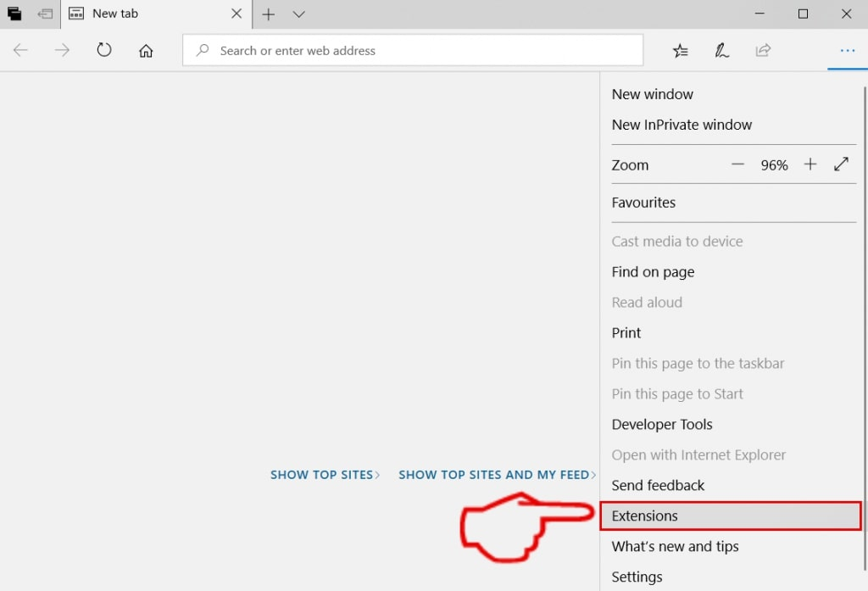Focus the search or web address box
Screen dimensions: 868x591
point(413,50)
